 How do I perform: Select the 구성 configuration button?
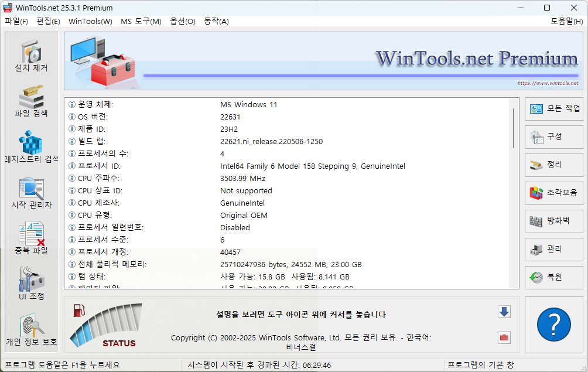tap(554, 137)
